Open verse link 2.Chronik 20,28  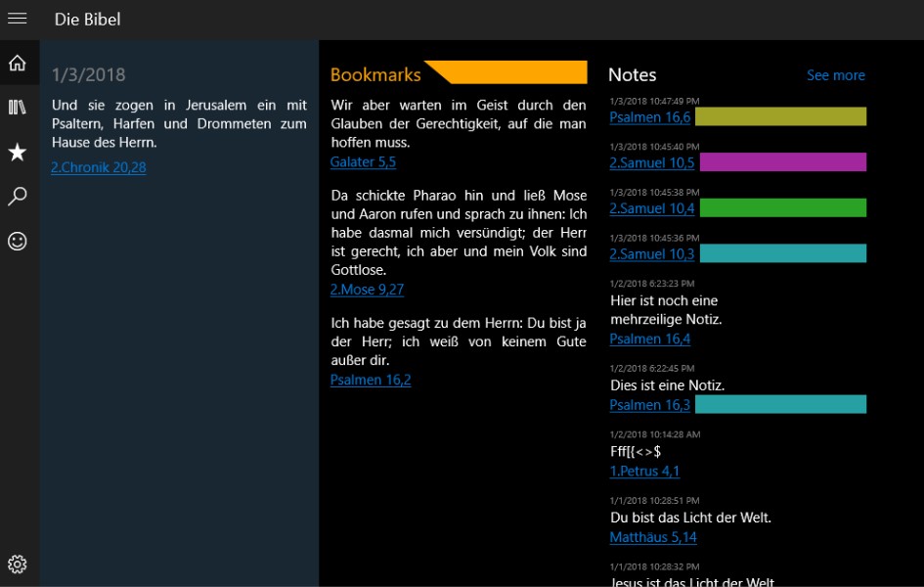pyautogui.click(x=99, y=167)
